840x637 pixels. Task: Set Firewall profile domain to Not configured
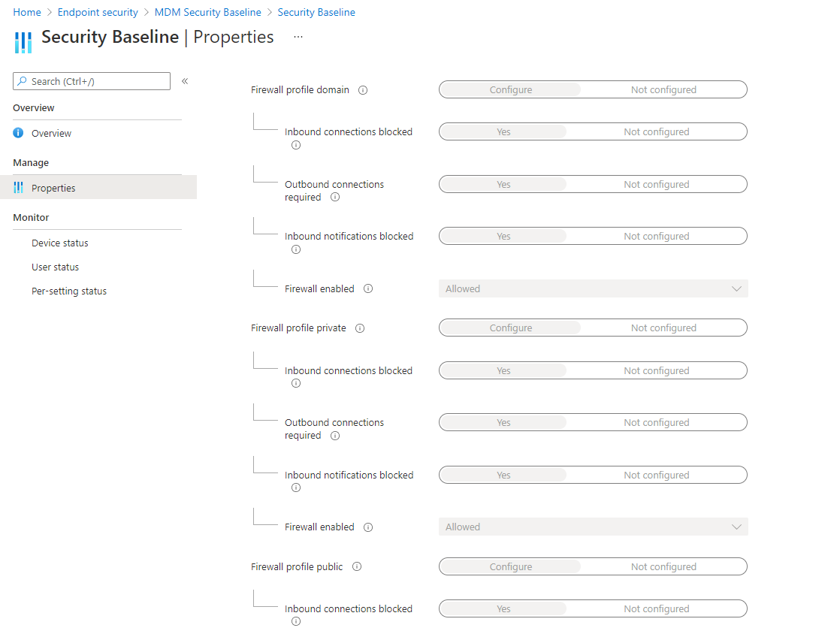pyautogui.click(x=663, y=90)
